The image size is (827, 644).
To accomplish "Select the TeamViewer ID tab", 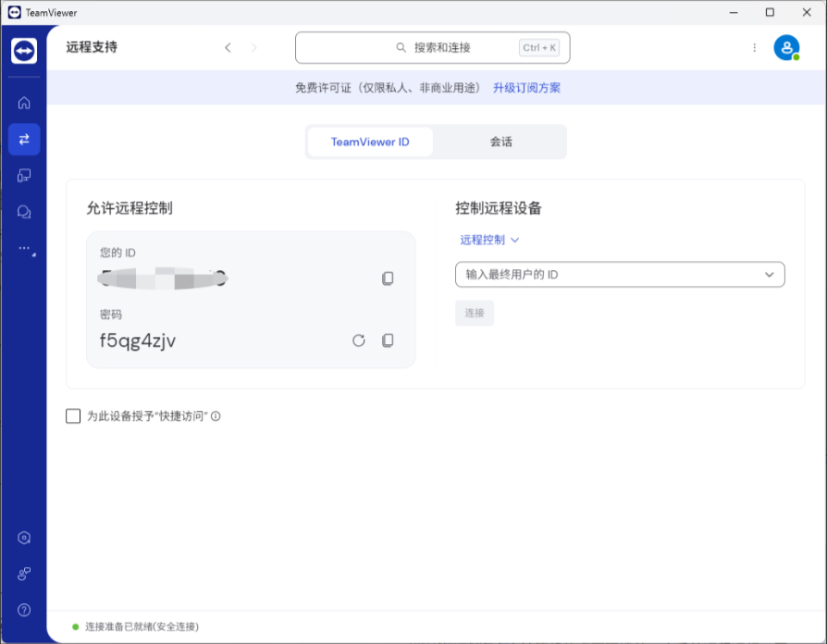I will 369,142.
